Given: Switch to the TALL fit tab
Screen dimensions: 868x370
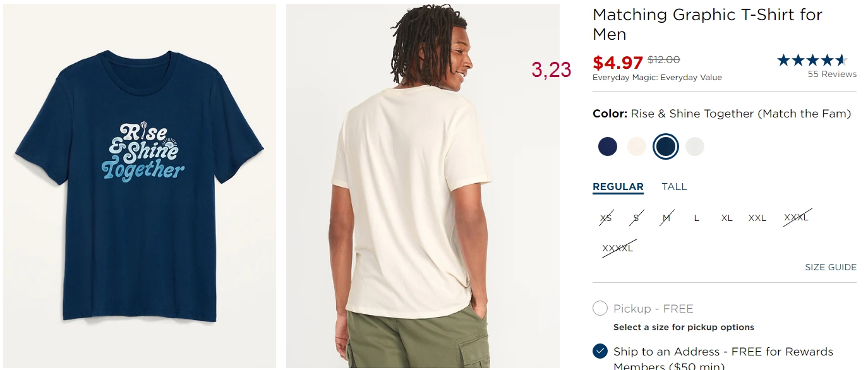Looking at the screenshot, I should (674, 187).
